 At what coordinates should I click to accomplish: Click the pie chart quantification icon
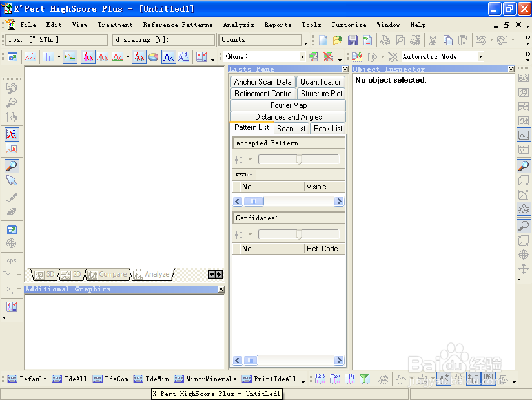(x=154, y=57)
